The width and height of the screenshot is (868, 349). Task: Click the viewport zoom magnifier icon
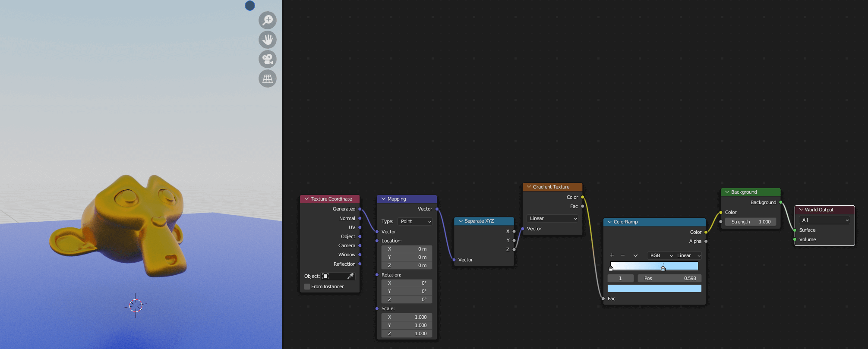tap(268, 20)
